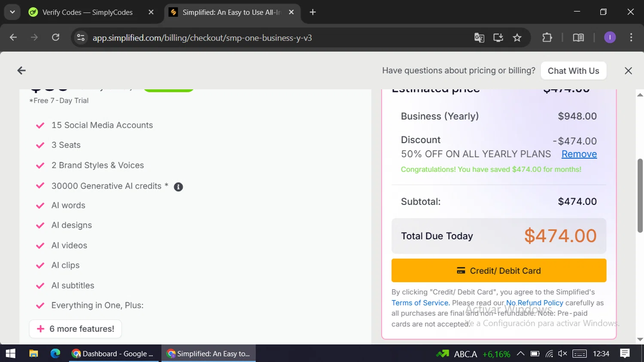Screen dimensions: 644x362
Task: Open the browser tab search dropdown
Action: coord(12,12)
